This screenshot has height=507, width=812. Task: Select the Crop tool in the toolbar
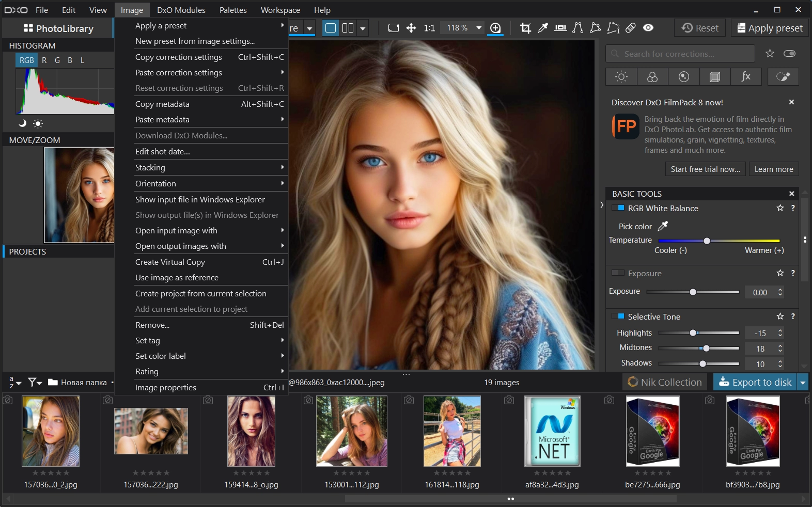[525, 28]
